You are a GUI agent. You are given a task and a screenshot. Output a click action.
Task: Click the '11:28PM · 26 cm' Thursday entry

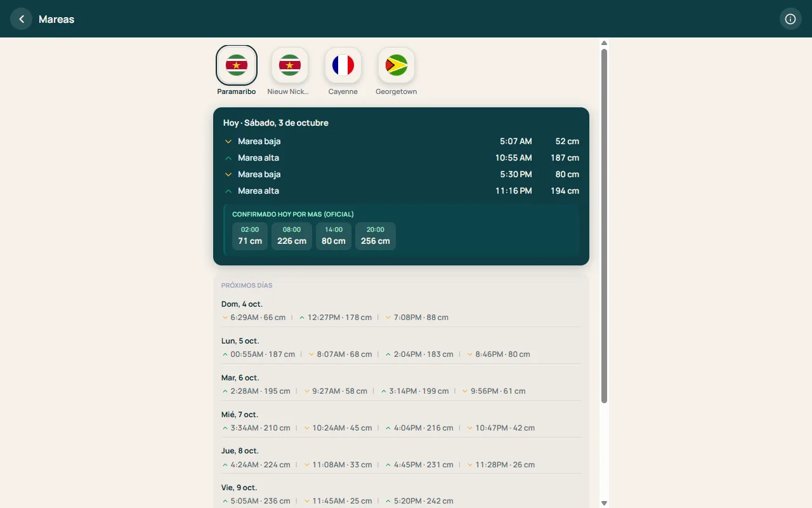(x=501, y=465)
